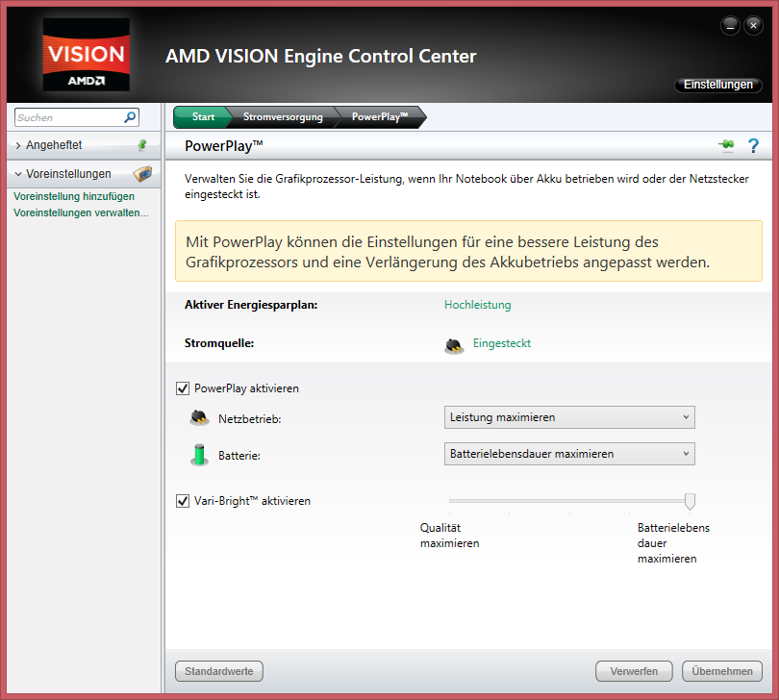Click the 'AMD VISION Engine Control Center' title
This screenshot has height=700, width=779.
tap(321, 56)
